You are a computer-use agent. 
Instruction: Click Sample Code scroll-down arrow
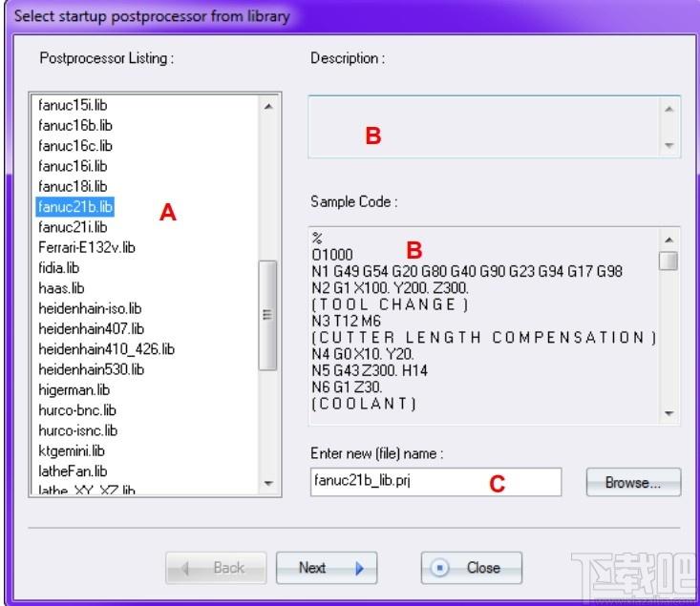668,413
